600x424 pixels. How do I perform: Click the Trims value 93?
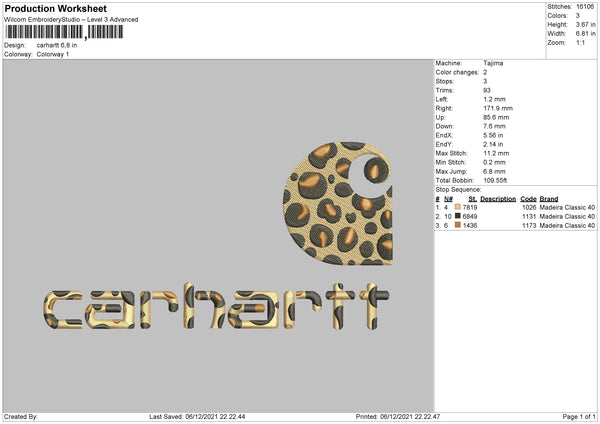click(x=487, y=90)
